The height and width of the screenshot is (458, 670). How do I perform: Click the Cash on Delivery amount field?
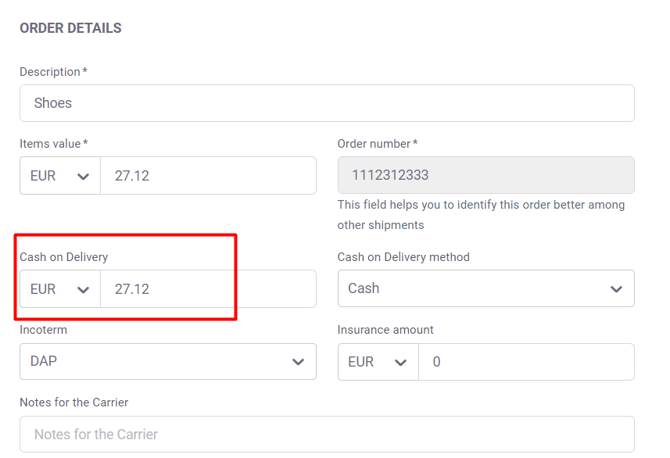pos(208,289)
